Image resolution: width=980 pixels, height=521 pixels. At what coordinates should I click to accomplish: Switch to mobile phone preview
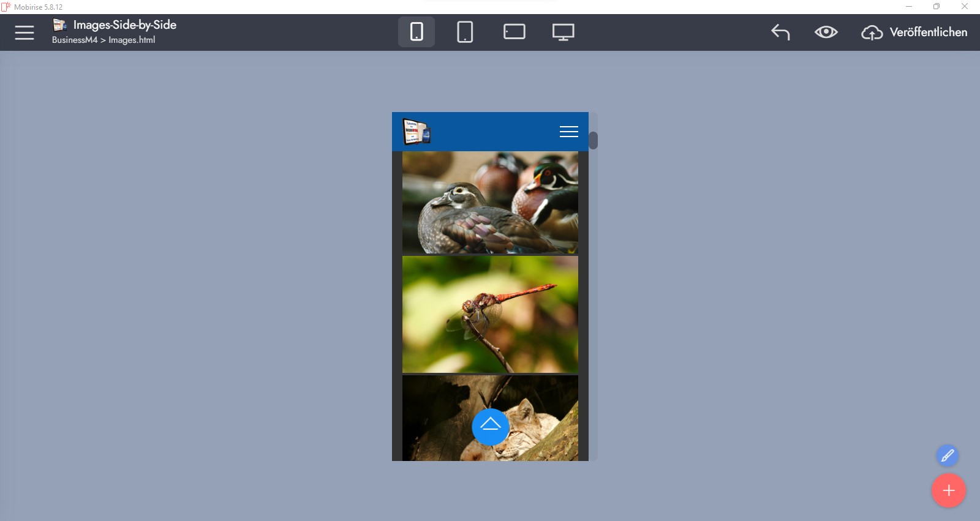point(417,32)
